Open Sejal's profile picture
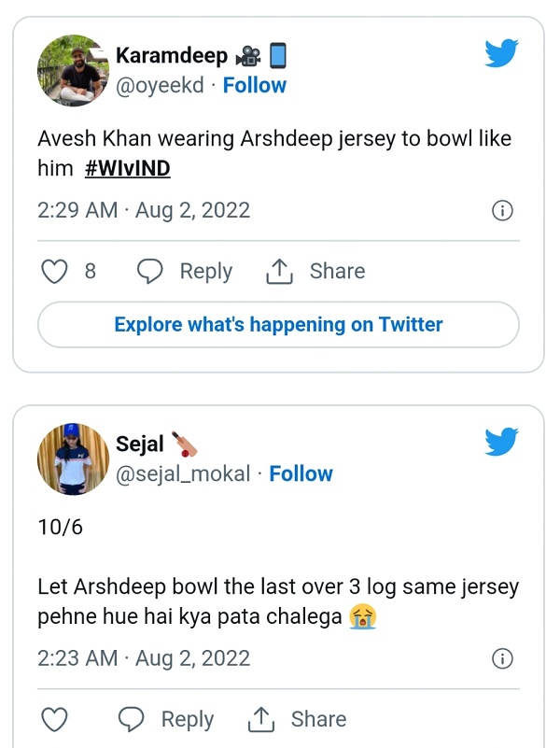Screen dimensions: 560x748 click(73, 459)
